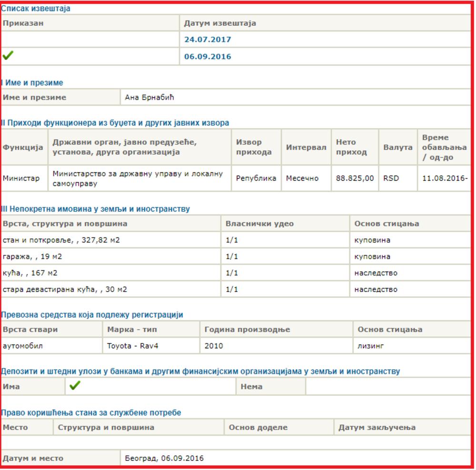The image size is (476, 470).
Task: Click the Датум извештаја column header
Action: pos(220,23)
